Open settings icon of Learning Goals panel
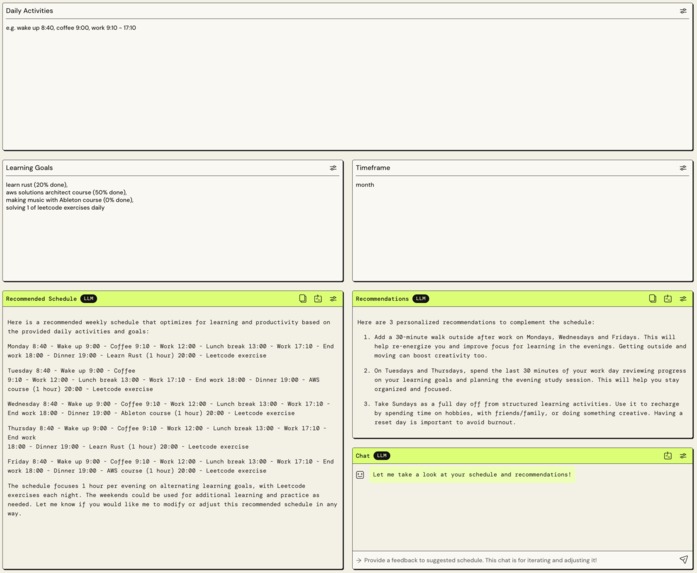Viewport: 697px width, 573px height. (x=333, y=168)
